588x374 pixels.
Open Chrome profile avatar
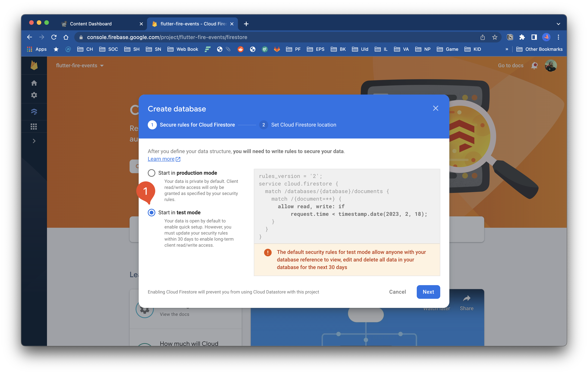pyautogui.click(x=546, y=37)
